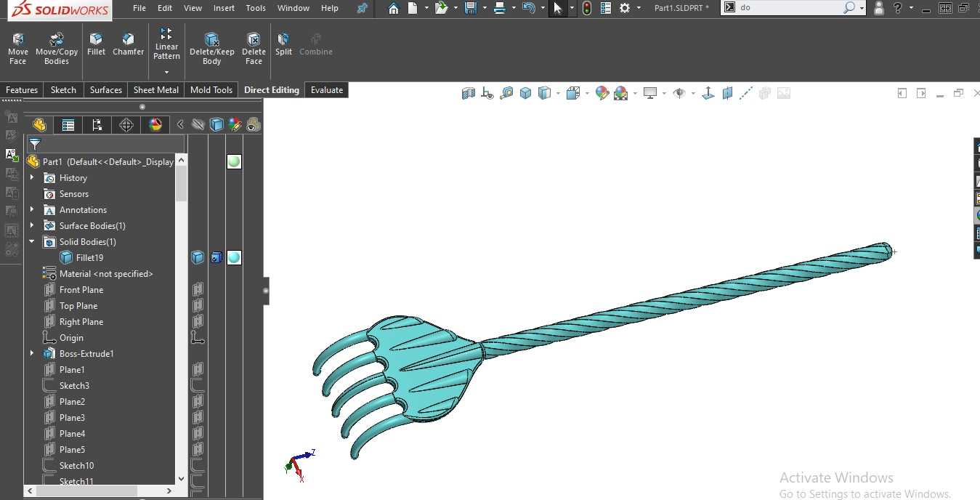Image resolution: width=980 pixels, height=500 pixels.
Task: Toggle Fillet19 body appearance sphere
Action: click(x=234, y=257)
